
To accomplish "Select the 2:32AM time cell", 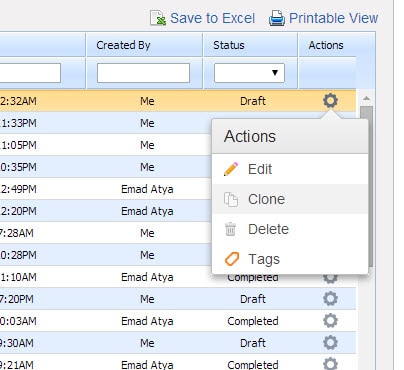I will coord(18,101).
